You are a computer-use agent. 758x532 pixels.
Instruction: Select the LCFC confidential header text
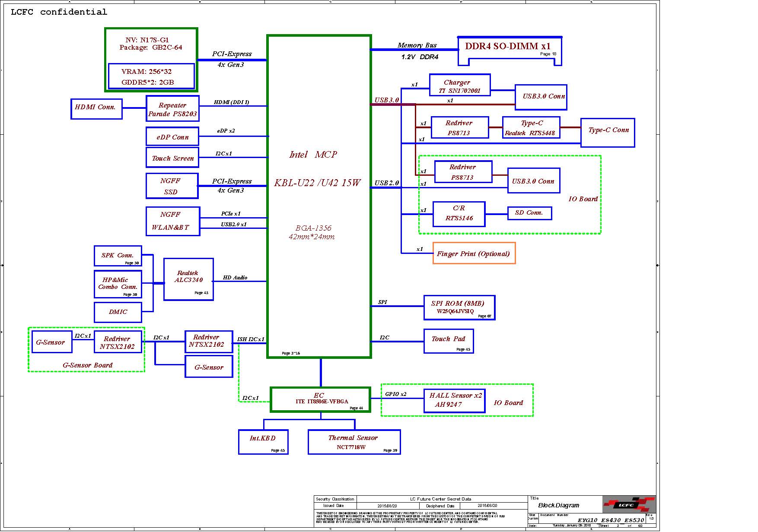pos(59,12)
